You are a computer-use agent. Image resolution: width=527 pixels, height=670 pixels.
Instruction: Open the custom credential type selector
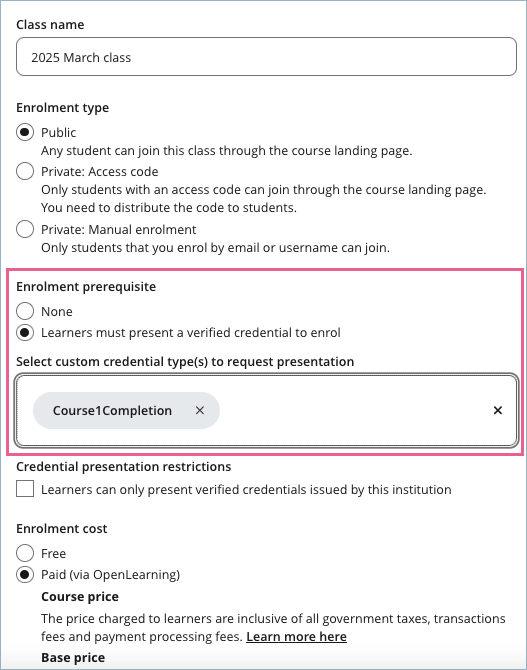tap(350, 410)
